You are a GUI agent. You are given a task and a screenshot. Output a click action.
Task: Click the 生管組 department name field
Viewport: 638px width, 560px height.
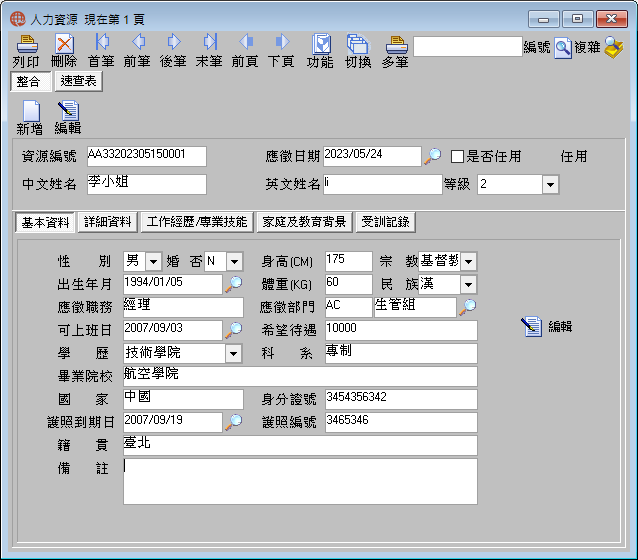click(415, 307)
